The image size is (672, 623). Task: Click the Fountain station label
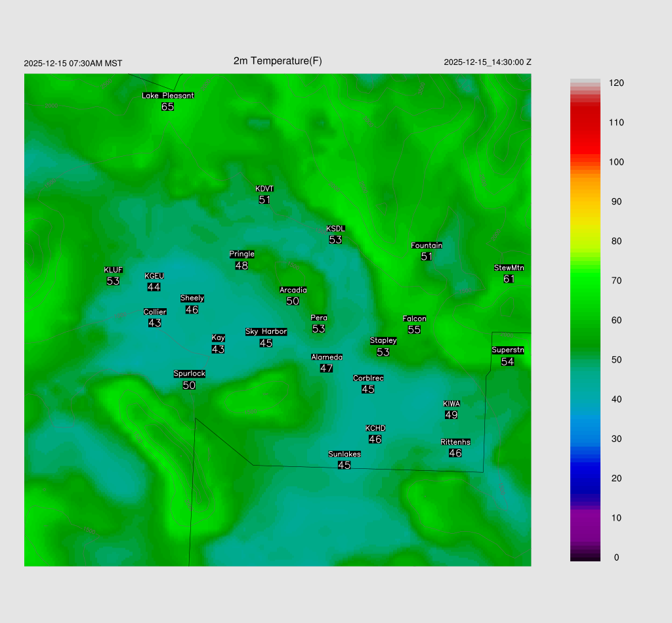point(427,246)
